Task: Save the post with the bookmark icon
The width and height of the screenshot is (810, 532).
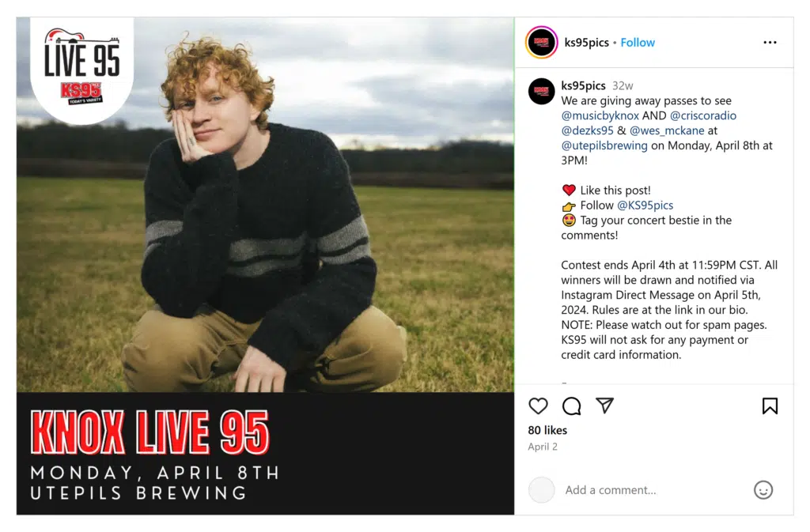Action: click(770, 406)
